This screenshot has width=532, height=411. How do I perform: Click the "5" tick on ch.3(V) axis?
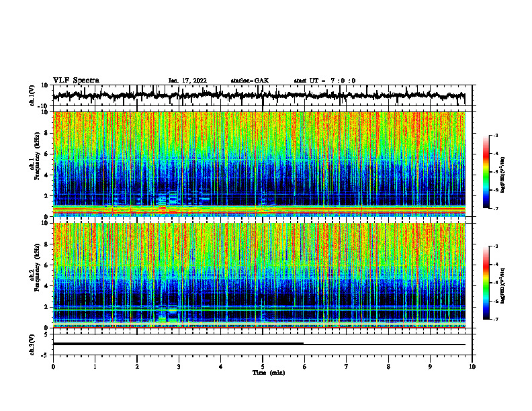click(47, 334)
